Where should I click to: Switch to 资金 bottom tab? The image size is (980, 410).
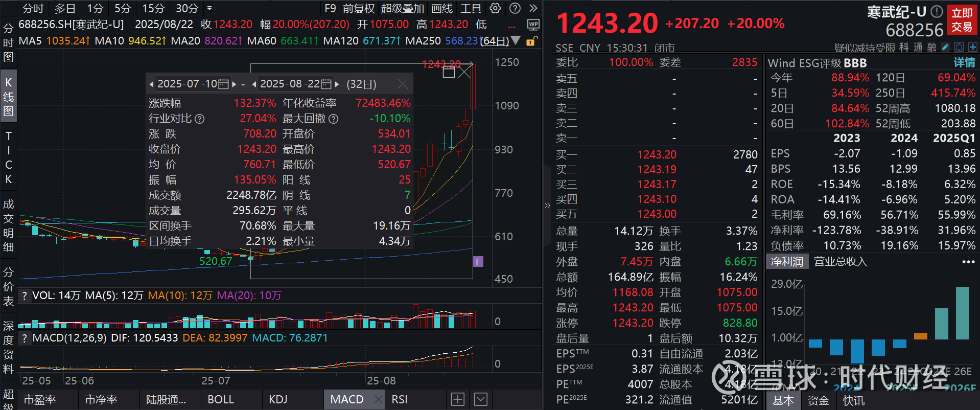click(818, 400)
